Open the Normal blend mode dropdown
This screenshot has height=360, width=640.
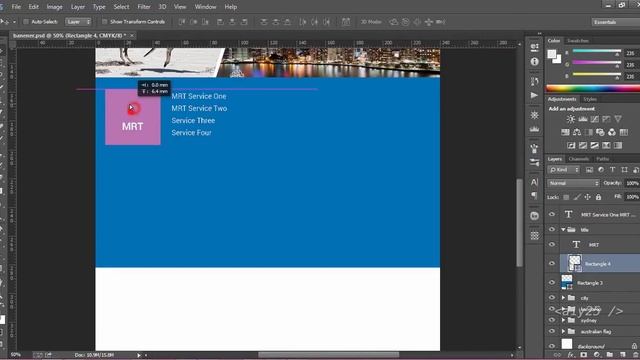point(573,183)
